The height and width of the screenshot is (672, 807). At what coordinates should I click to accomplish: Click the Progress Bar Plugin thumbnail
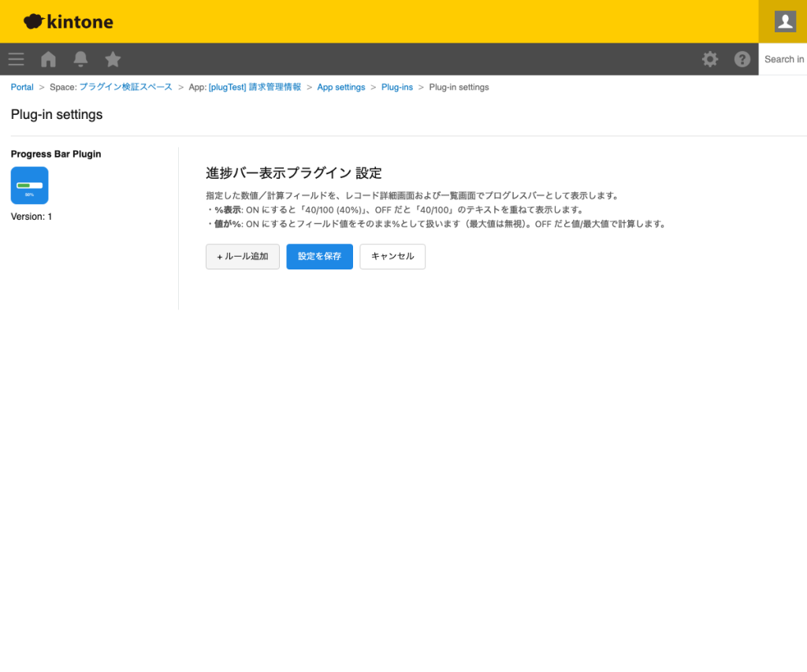coord(29,185)
